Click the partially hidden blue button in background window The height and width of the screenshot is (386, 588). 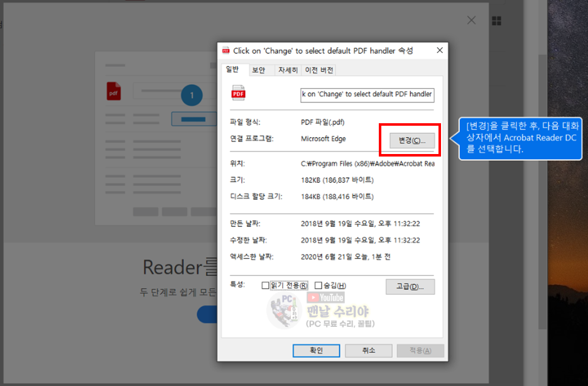(207, 314)
